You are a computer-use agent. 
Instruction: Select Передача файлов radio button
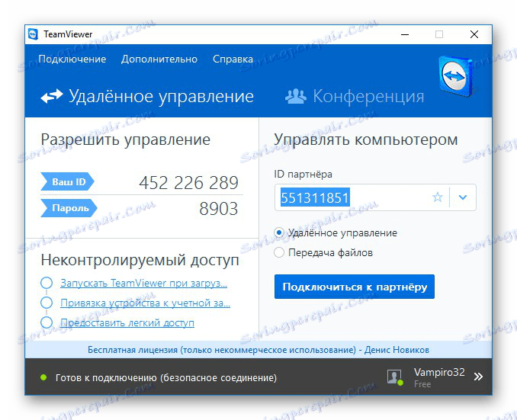[x=279, y=252]
